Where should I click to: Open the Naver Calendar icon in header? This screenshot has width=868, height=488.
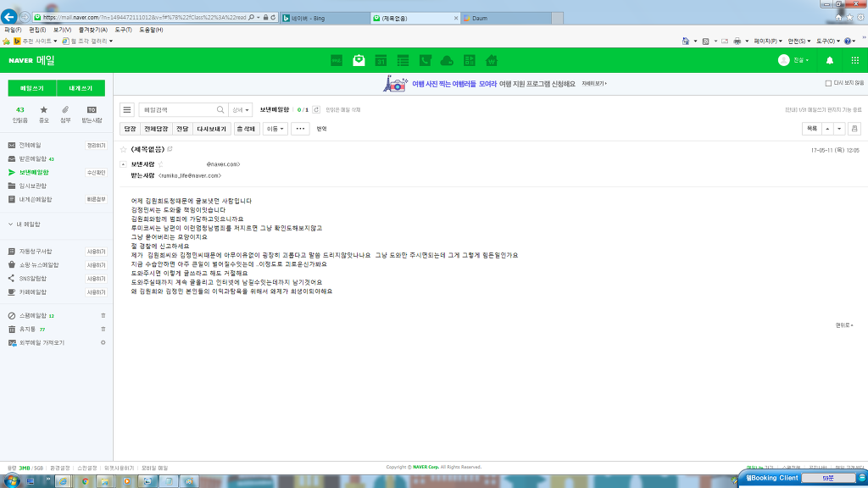[381, 60]
